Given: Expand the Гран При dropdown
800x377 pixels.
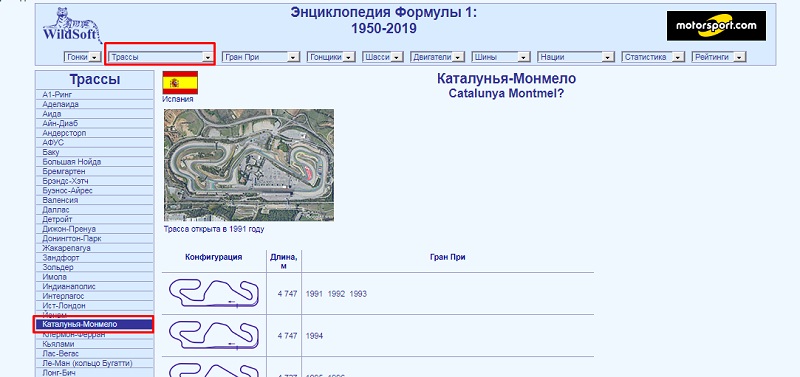Looking at the screenshot, I should [x=260, y=57].
